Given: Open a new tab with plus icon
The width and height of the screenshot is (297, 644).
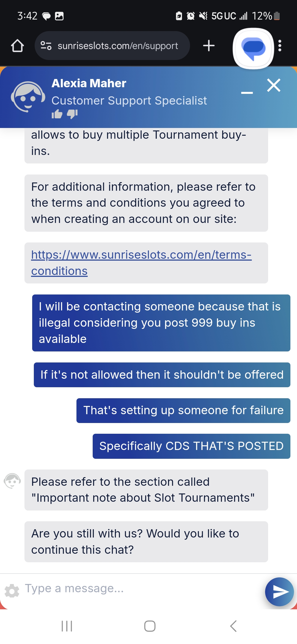Looking at the screenshot, I should coord(209,46).
